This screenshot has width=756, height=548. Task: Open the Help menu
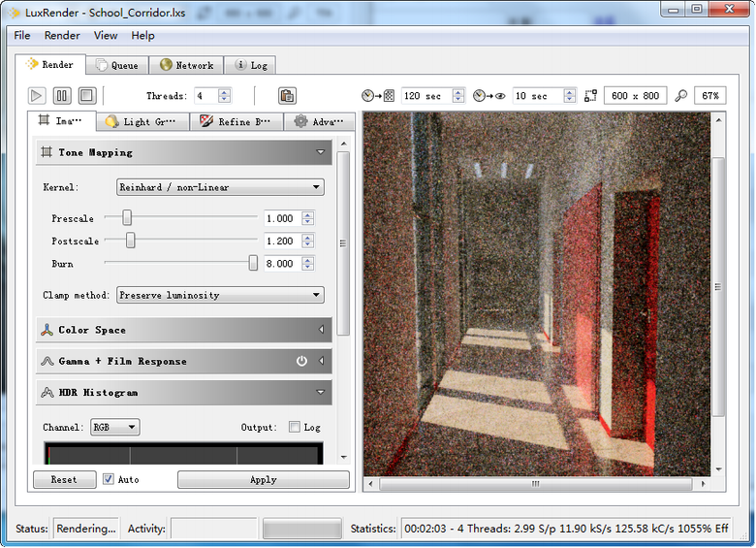tap(142, 36)
